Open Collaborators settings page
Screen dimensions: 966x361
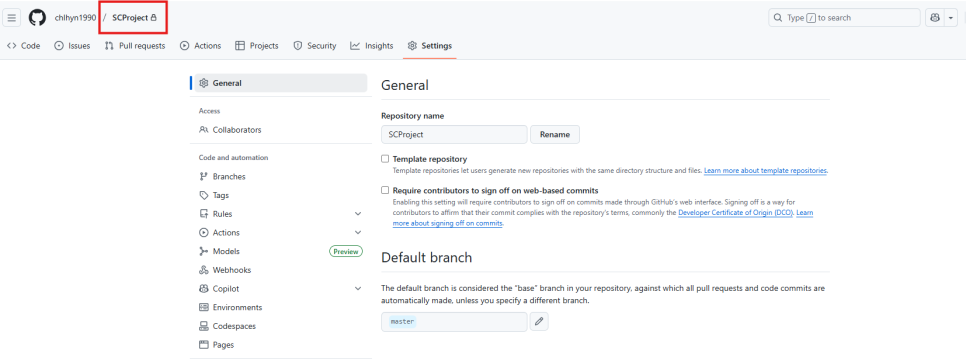280,130
